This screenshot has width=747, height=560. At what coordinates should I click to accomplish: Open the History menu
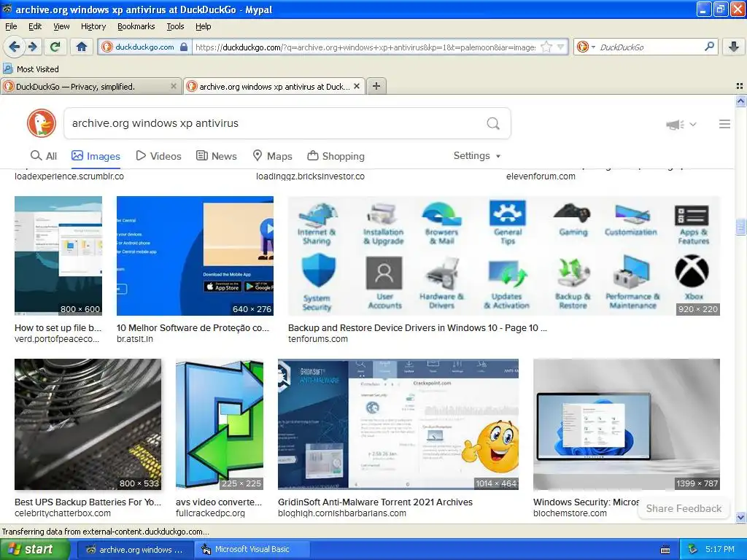(93, 26)
